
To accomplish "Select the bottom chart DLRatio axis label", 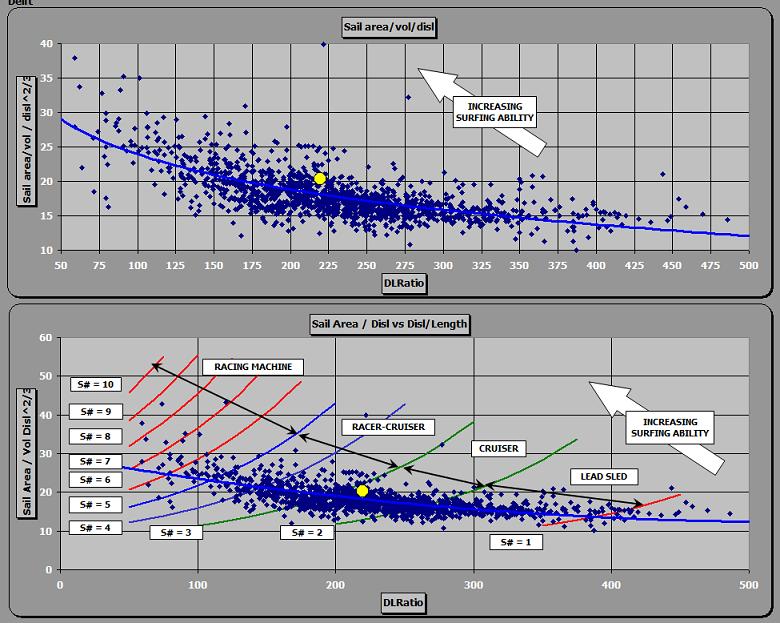I will [x=403, y=603].
